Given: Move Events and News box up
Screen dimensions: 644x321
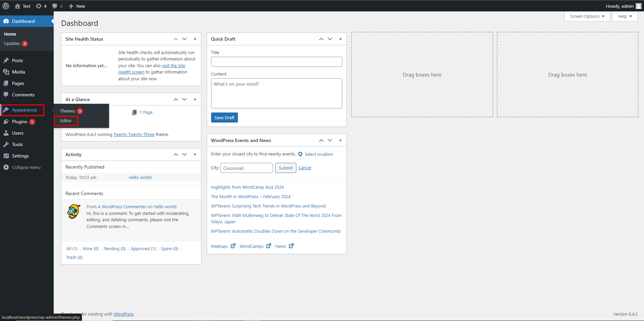Looking at the screenshot, I should pos(321,140).
